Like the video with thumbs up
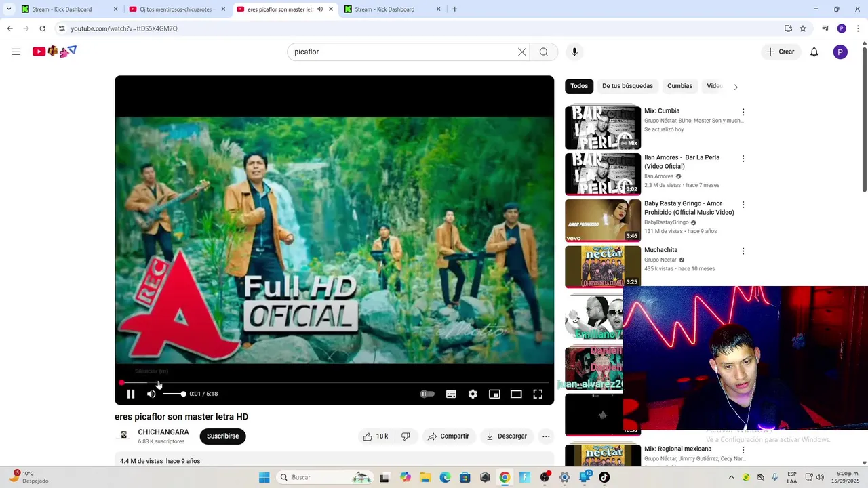Image resolution: width=868 pixels, height=488 pixels. (x=376, y=436)
